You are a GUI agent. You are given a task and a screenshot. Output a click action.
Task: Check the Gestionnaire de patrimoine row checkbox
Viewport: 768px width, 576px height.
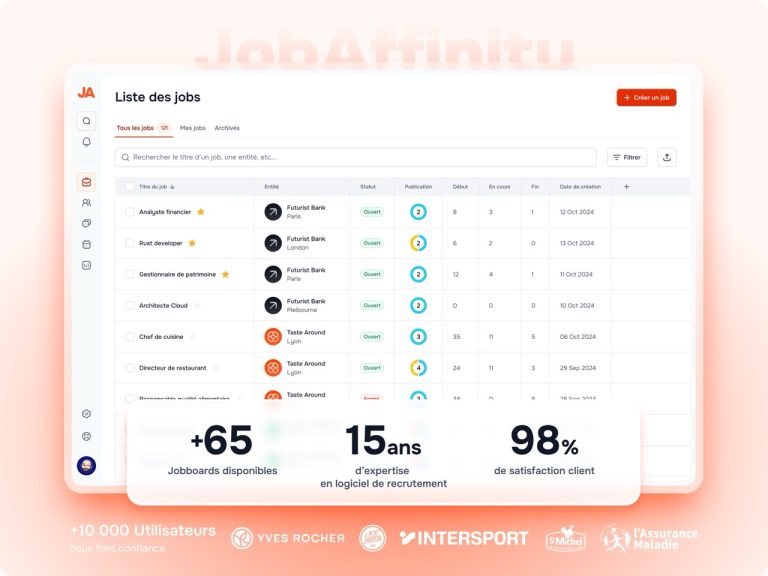(129, 274)
